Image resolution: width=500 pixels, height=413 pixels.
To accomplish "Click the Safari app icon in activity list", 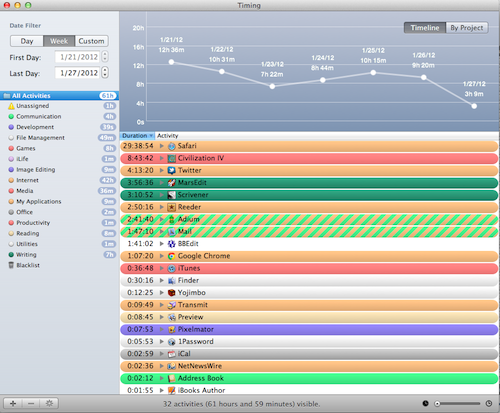I will tap(172, 146).
